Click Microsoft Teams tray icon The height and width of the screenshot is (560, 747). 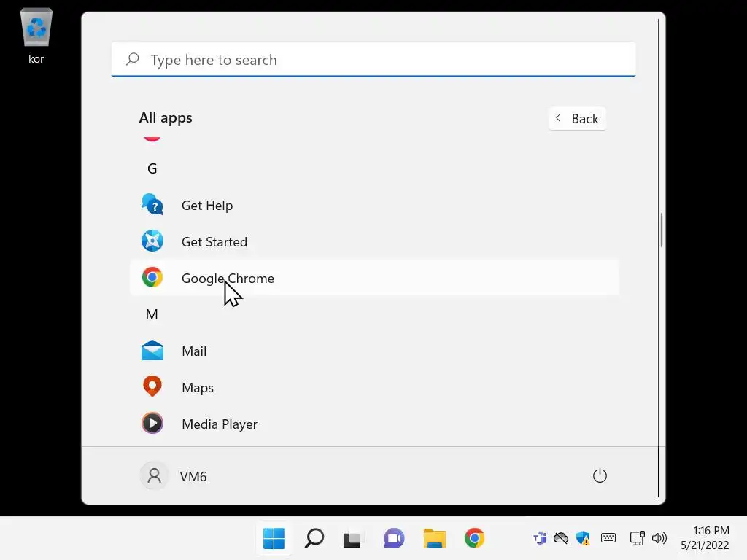click(x=540, y=539)
